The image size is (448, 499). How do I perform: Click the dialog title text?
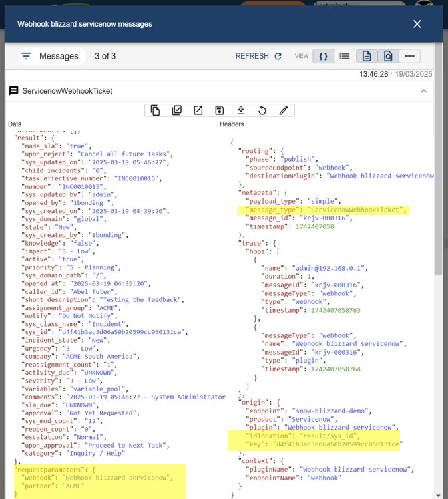coord(85,24)
